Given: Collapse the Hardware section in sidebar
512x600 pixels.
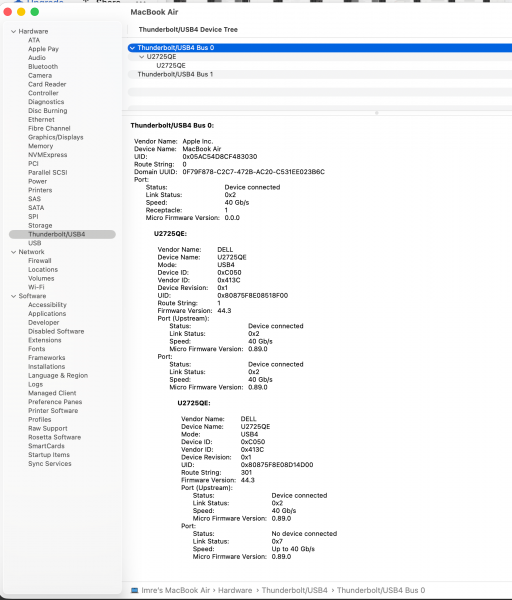Looking at the screenshot, I should click(13, 31).
